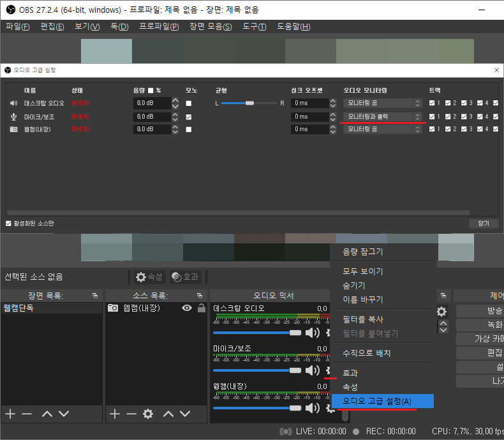Click the 속성 button in source toolbar
The height and width of the screenshot is (440, 504).
149,277
